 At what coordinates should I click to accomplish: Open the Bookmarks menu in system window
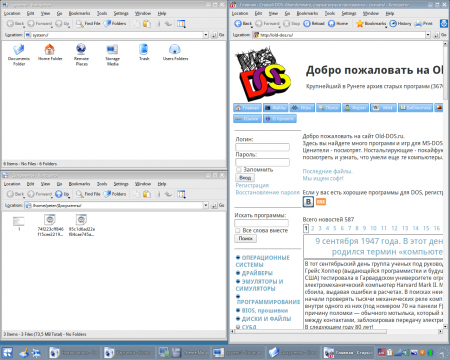point(79,13)
